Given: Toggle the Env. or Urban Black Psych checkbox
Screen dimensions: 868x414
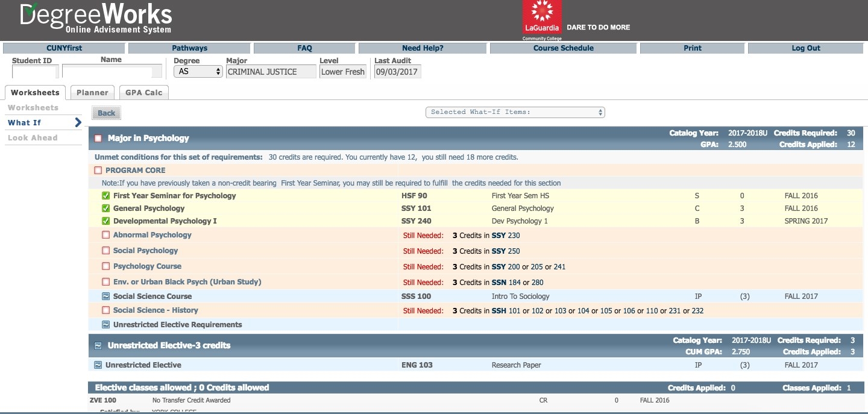Looking at the screenshot, I should [105, 282].
